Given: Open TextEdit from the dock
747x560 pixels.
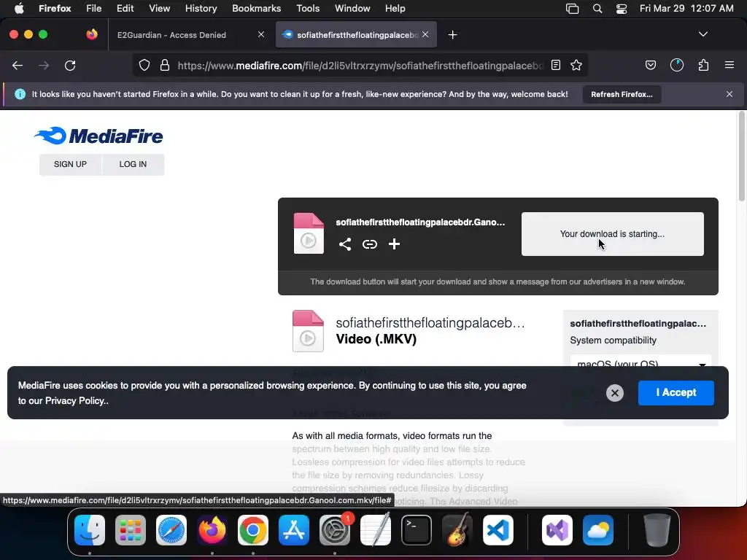Looking at the screenshot, I should (x=376, y=530).
